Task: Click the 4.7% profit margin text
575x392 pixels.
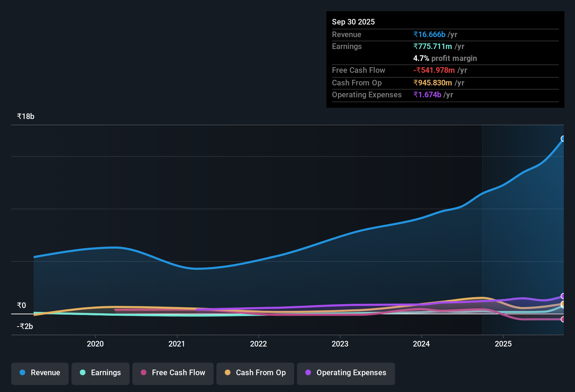Action: click(x=445, y=58)
